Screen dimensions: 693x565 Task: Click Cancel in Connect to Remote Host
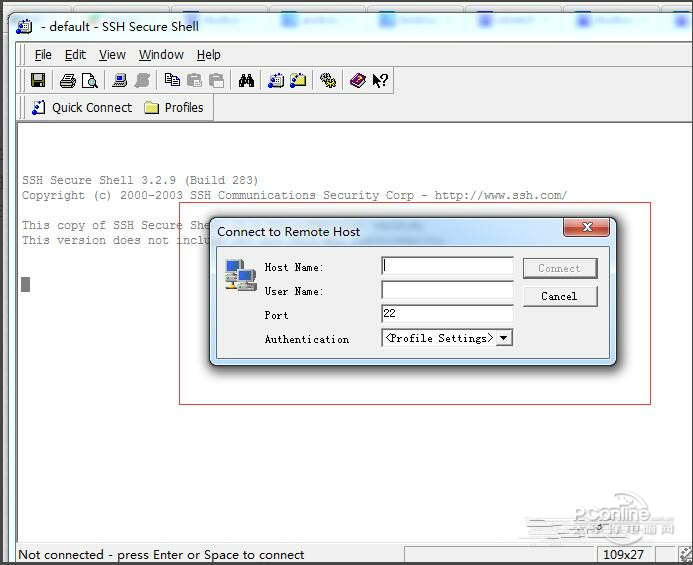(x=560, y=296)
